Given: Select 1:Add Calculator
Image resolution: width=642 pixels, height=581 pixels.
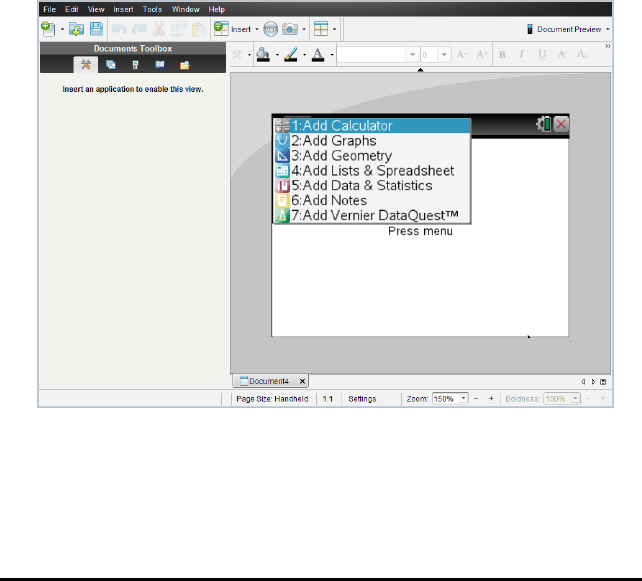Looking at the screenshot, I should [x=372, y=126].
